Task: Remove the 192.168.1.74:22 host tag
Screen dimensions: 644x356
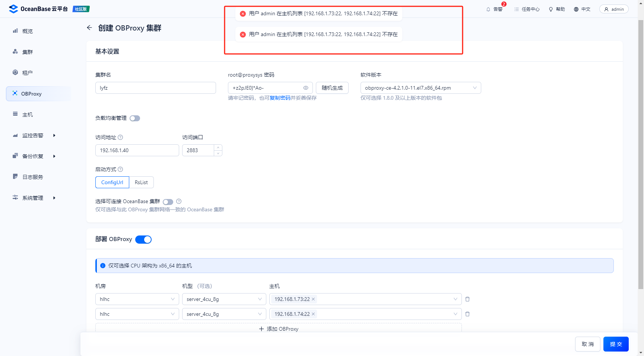Action: (x=313, y=314)
